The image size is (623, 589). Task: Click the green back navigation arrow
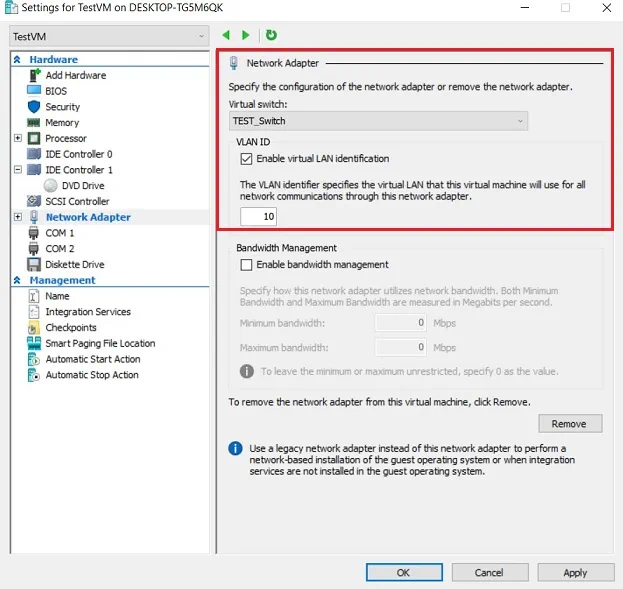(227, 36)
